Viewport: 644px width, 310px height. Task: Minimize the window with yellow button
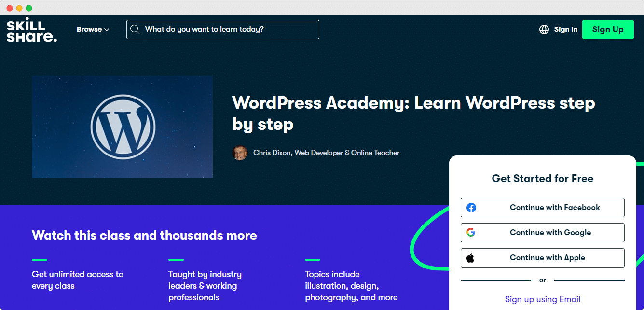(19, 8)
